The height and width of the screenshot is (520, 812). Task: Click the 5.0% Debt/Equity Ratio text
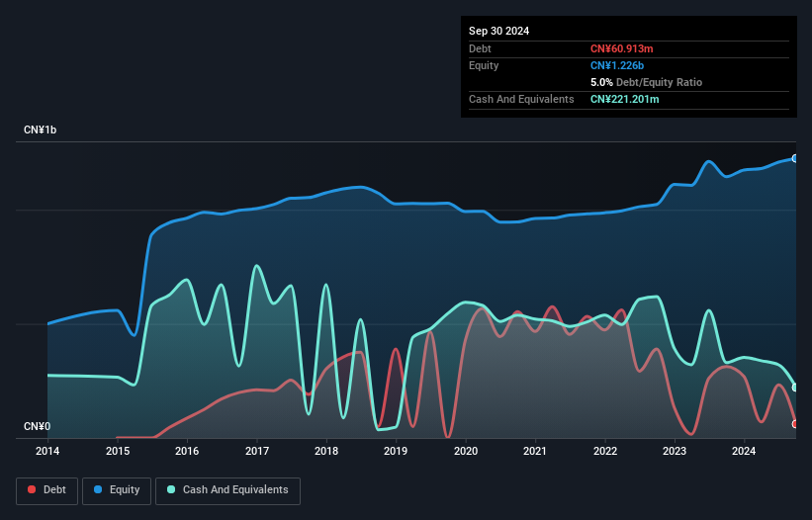pyautogui.click(x=646, y=82)
